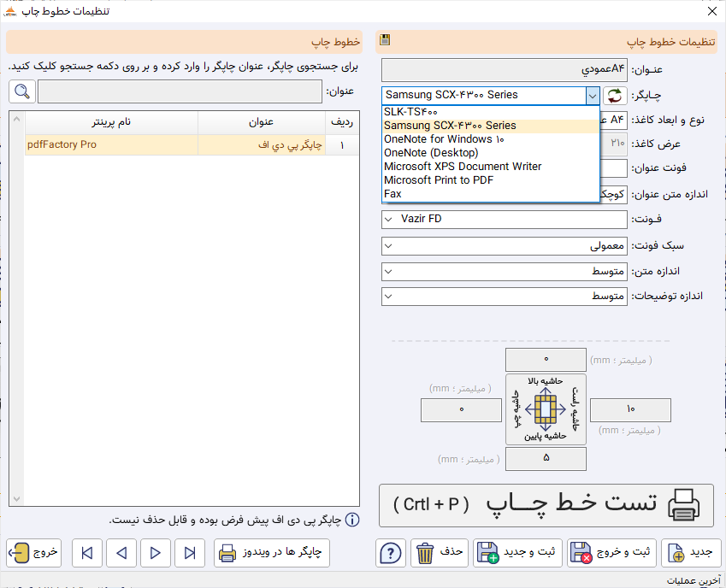726x588 pixels.
Task: Open the help question mark button
Action: click(391, 553)
